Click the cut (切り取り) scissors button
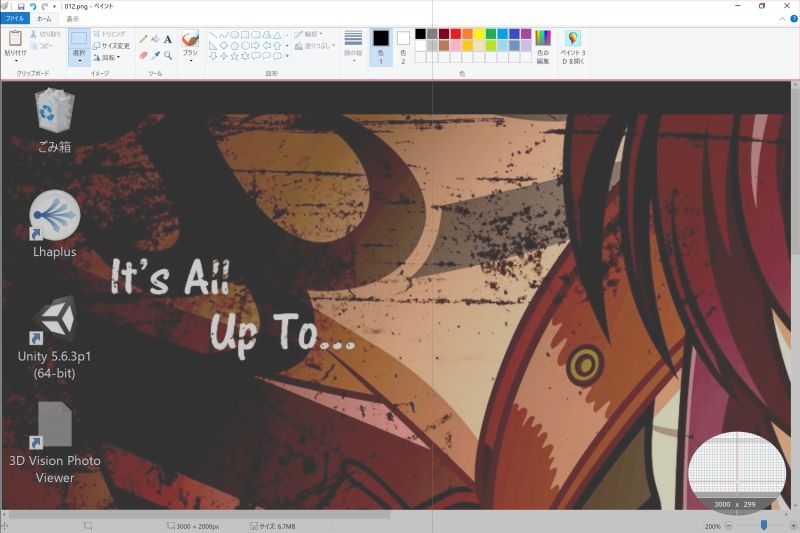The width and height of the screenshot is (800, 533). pyautogui.click(x=45, y=34)
